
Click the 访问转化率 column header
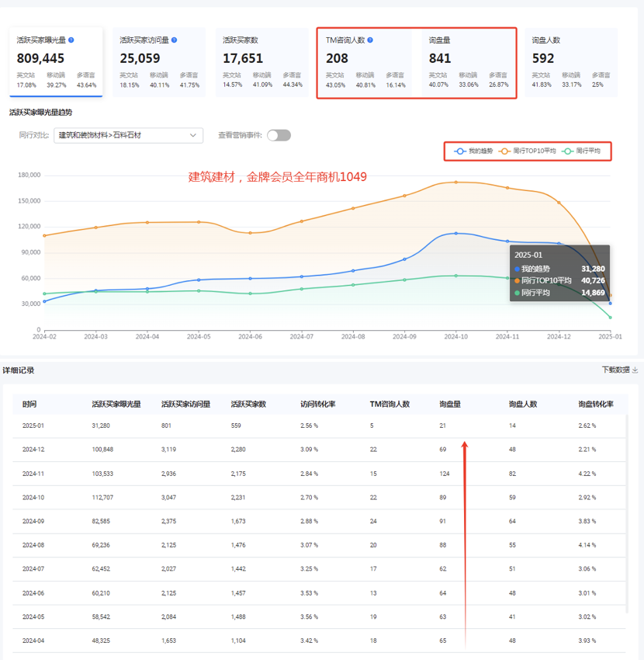click(x=318, y=404)
